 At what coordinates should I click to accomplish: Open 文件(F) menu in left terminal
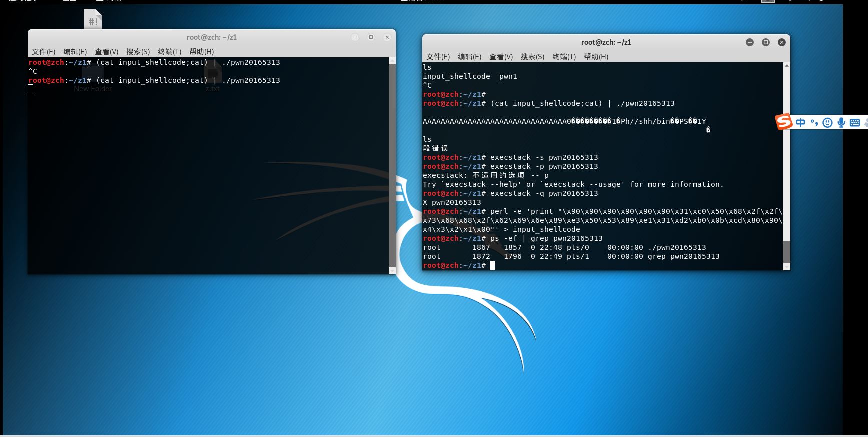pyautogui.click(x=43, y=52)
